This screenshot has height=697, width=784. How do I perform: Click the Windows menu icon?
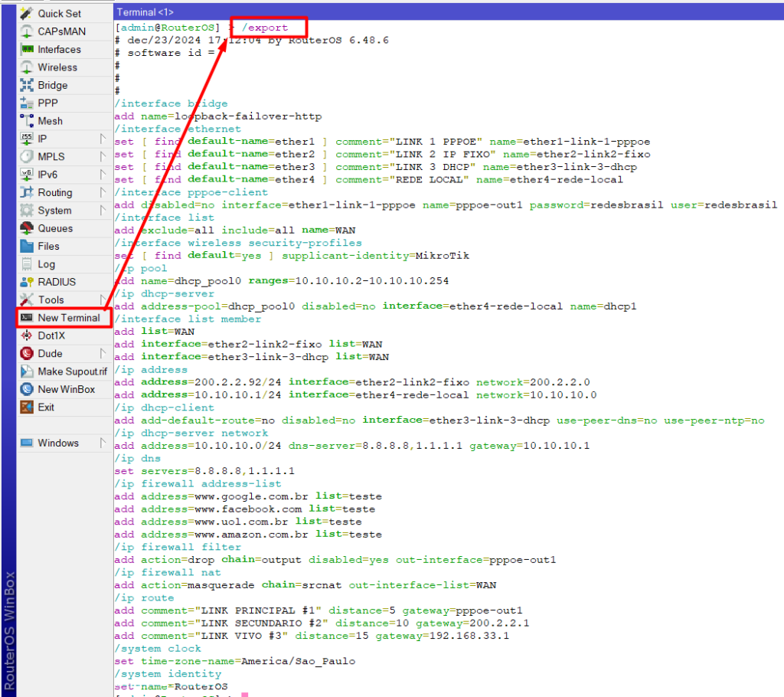(x=27, y=443)
